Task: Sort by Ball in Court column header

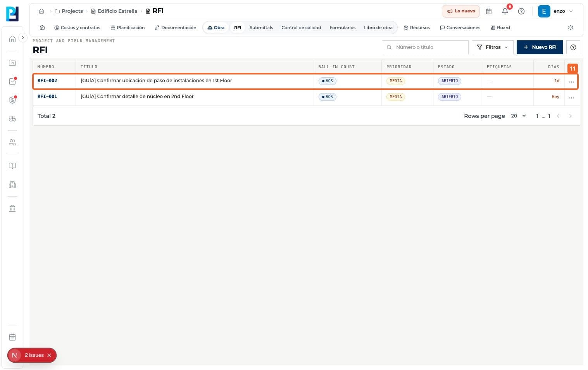Action: tap(336, 67)
